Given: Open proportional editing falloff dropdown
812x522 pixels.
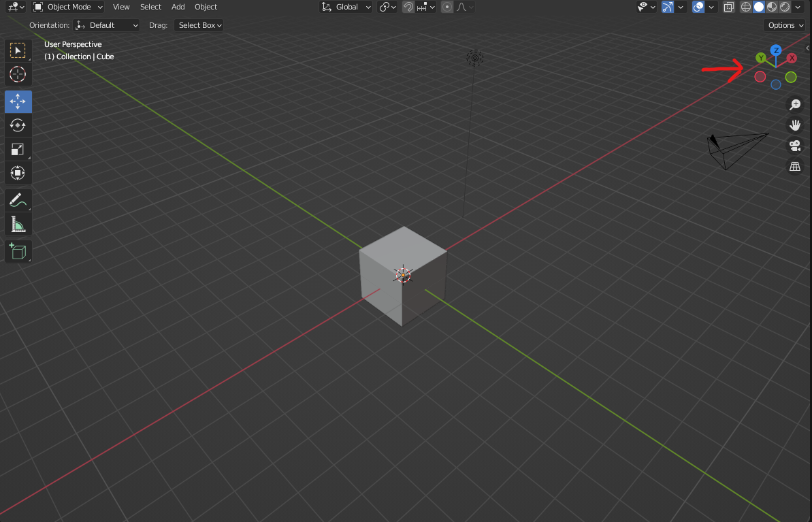Looking at the screenshot, I should 464,7.
